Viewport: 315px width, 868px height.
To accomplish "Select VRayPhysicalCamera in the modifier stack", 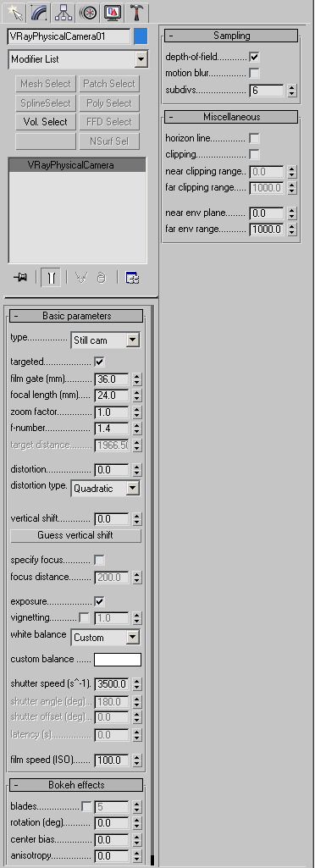I will click(x=78, y=165).
